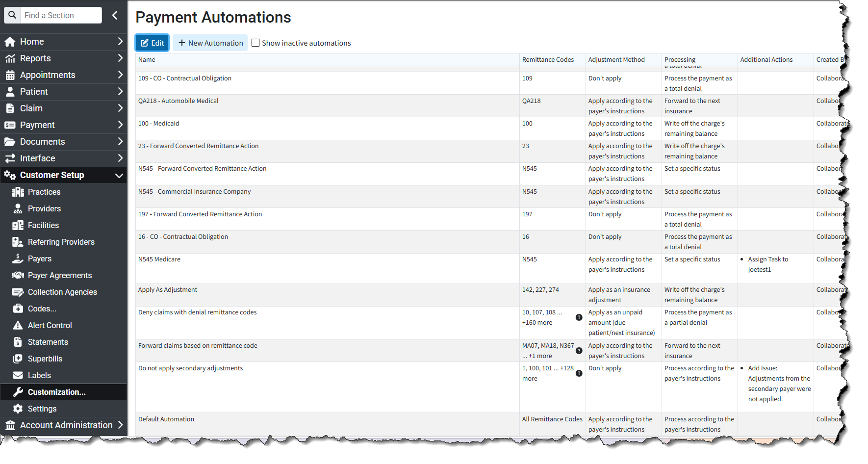868x464 pixels.
Task: Click the Payment money icon
Action: (10, 125)
